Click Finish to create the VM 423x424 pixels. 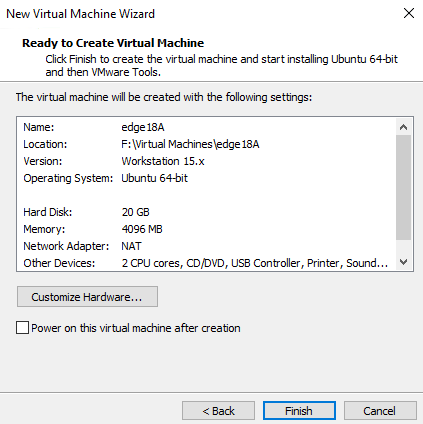pyautogui.click(x=299, y=411)
